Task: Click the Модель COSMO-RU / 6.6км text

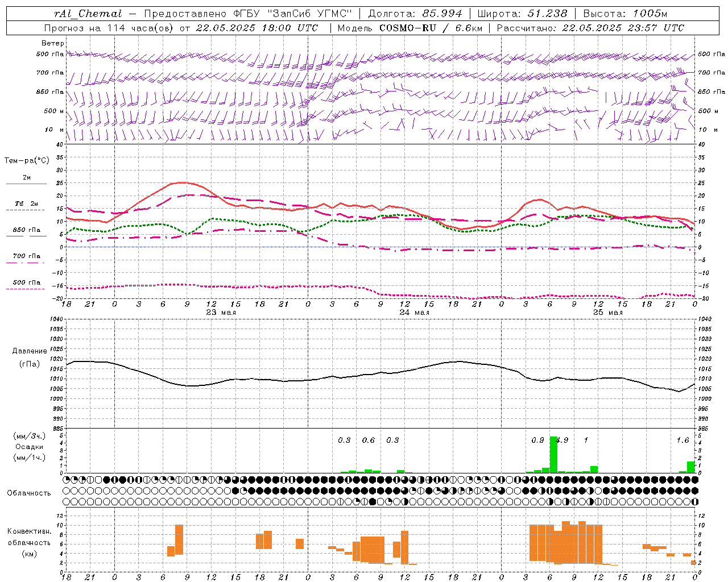Action: [x=409, y=28]
